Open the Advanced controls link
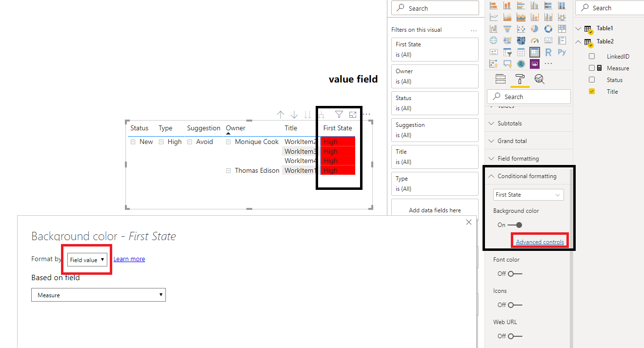This screenshot has height=348, width=644. [x=540, y=242]
